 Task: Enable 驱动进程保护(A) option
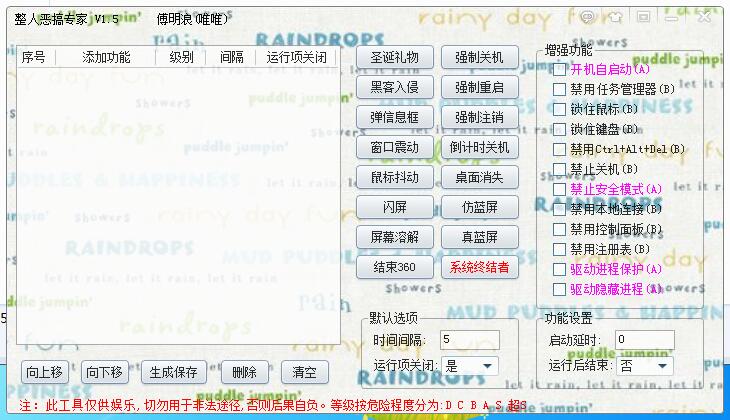560,269
